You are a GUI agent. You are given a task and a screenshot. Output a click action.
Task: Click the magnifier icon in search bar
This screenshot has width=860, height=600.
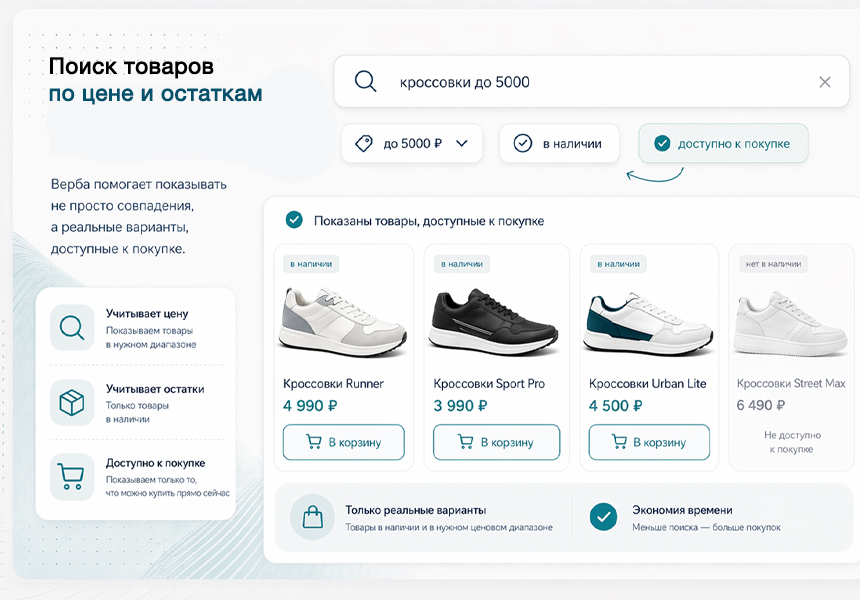[x=366, y=82]
